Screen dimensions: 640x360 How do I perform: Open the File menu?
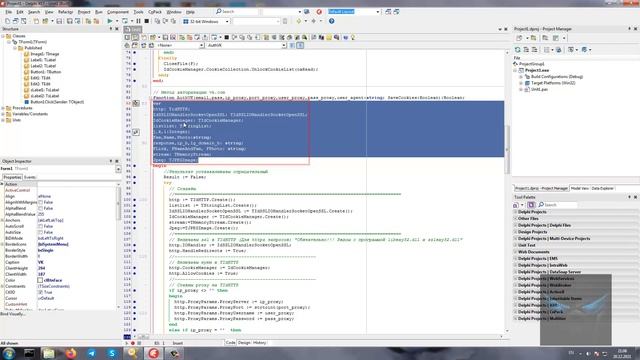point(9,12)
